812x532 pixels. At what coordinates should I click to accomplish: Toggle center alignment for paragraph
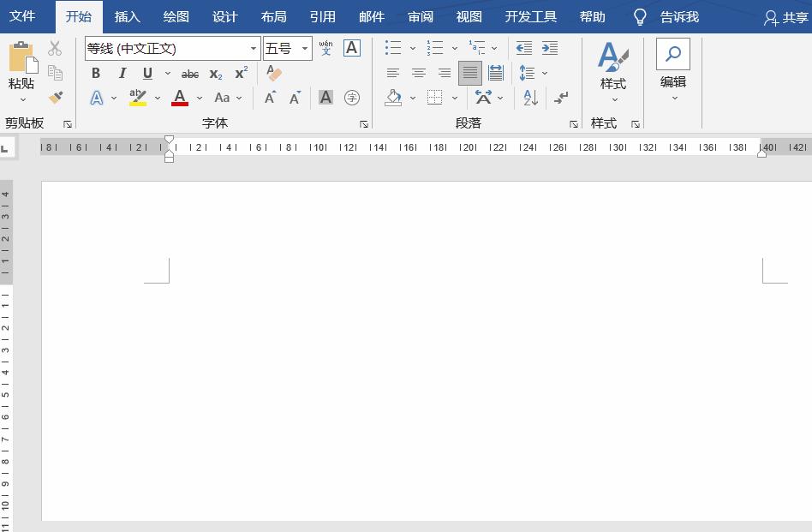coord(418,73)
